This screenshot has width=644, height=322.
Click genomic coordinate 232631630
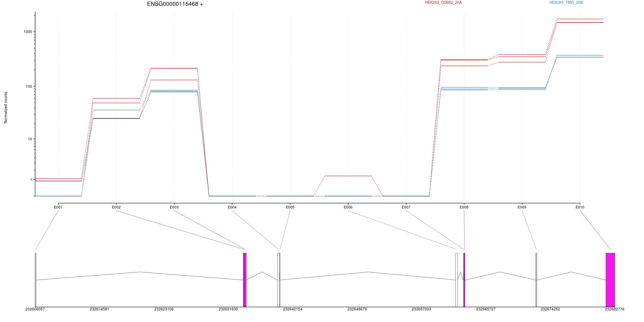click(228, 309)
